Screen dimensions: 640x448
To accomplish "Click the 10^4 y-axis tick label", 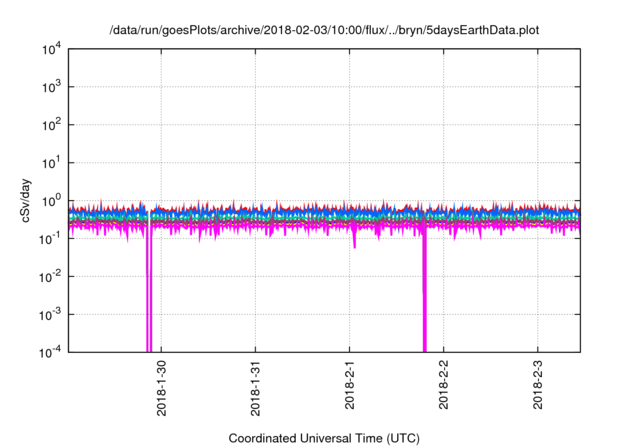I will 51,50.
